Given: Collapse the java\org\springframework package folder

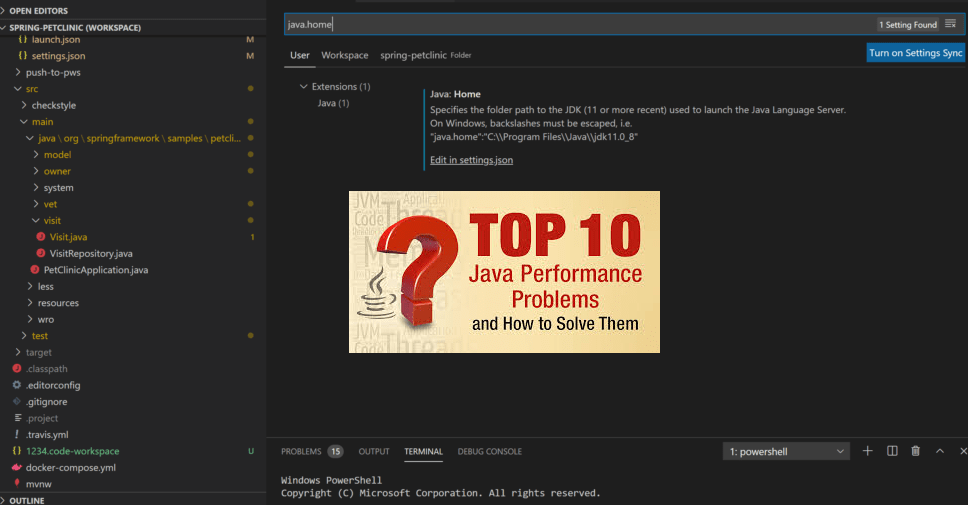Looking at the screenshot, I should pos(139,138).
